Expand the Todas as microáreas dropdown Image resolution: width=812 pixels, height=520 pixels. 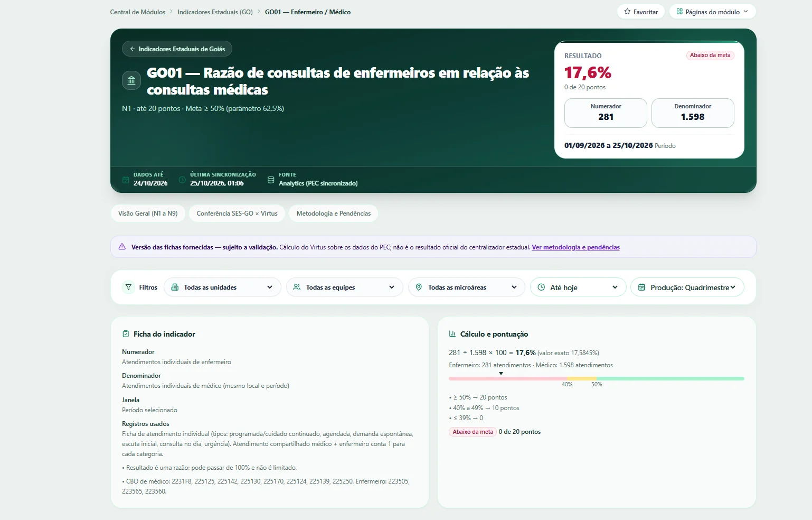(x=467, y=287)
